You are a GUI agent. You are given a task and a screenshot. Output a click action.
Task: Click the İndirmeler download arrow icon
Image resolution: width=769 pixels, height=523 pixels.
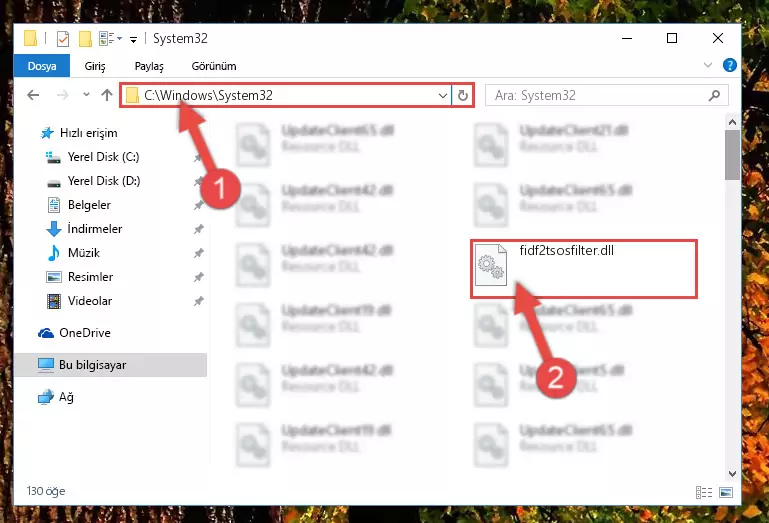coord(53,229)
